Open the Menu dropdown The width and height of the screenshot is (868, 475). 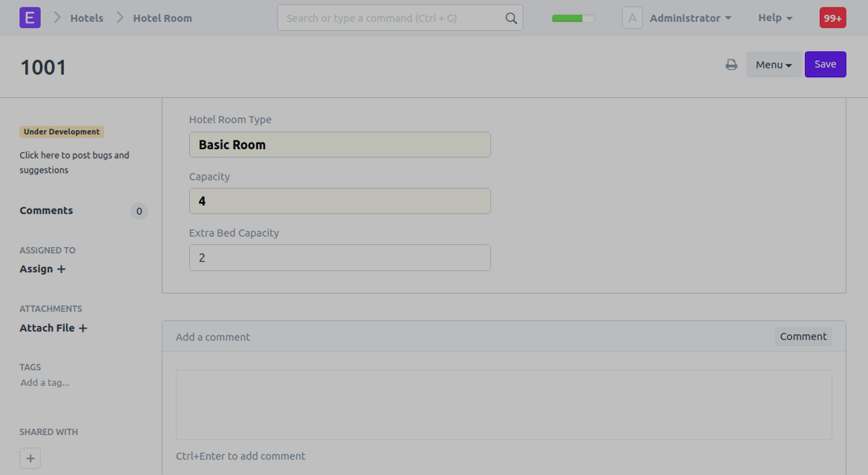click(773, 65)
